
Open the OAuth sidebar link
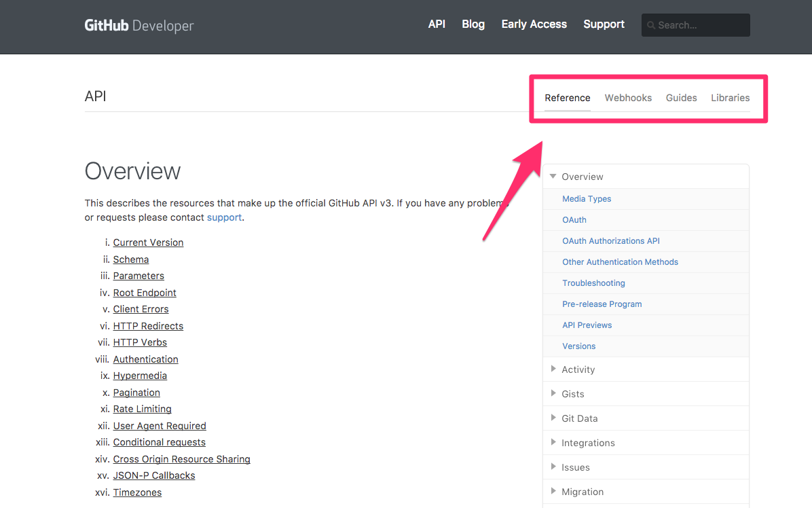574,220
